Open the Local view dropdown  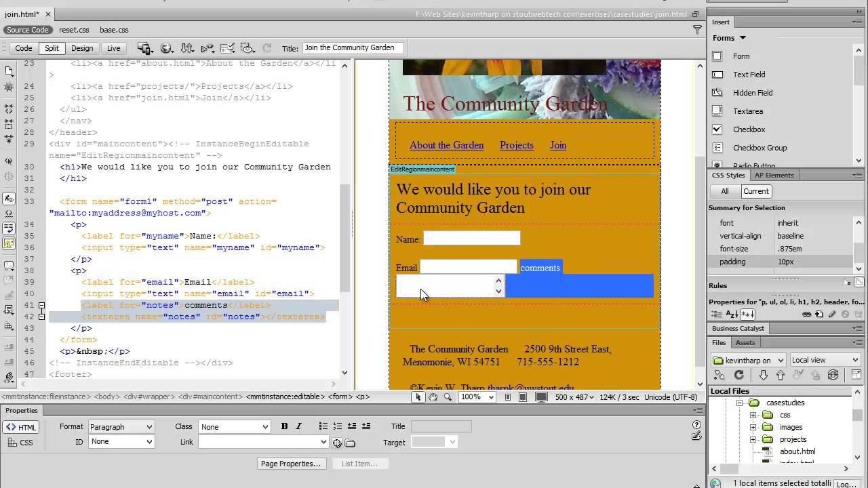tap(825, 360)
